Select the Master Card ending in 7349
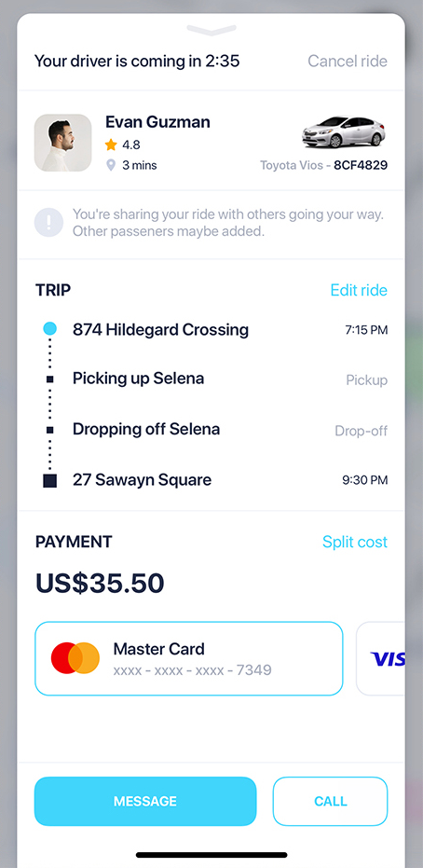This screenshot has width=423, height=868. click(188, 658)
